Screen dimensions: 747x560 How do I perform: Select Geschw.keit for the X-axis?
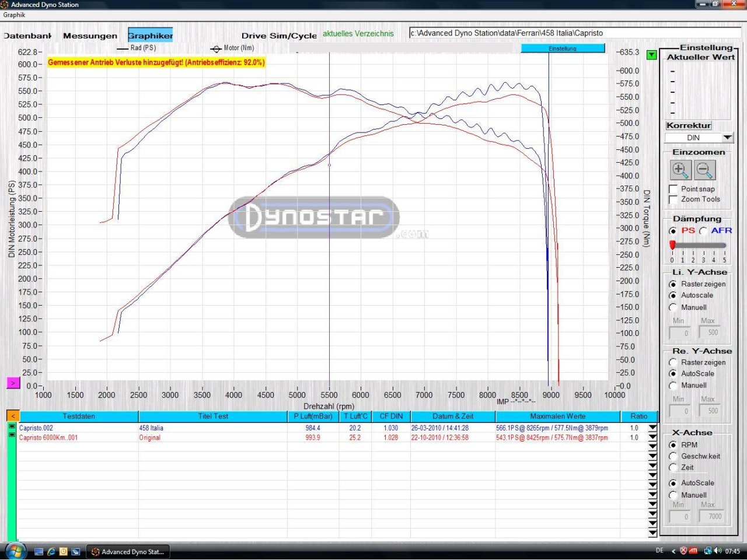(x=673, y=456)
